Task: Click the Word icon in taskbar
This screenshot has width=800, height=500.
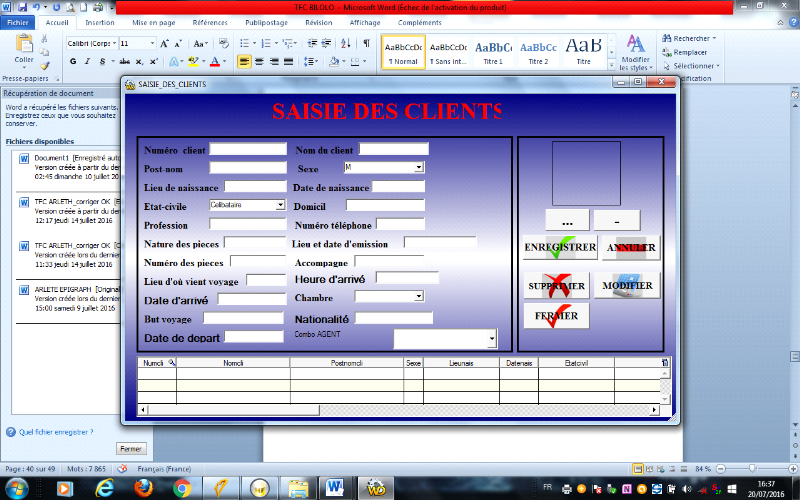Action: click(x=335, y=487)
